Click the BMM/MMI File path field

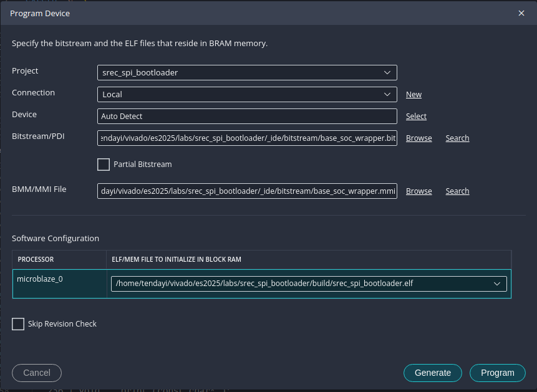[x=247, y=191]
